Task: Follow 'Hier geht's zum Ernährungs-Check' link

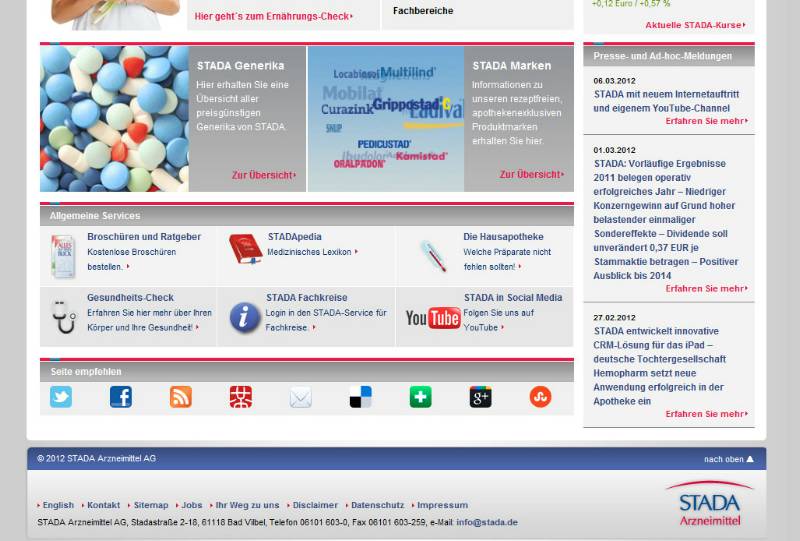Action: [x=273, y=16]
